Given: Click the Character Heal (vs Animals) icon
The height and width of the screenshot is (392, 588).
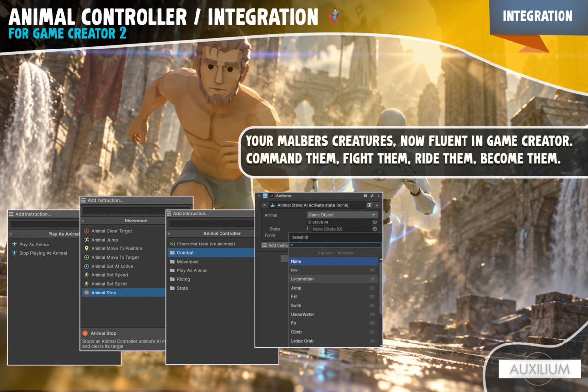Looking at the screenshot, I should pyautogui.click(x=172, y=244).
